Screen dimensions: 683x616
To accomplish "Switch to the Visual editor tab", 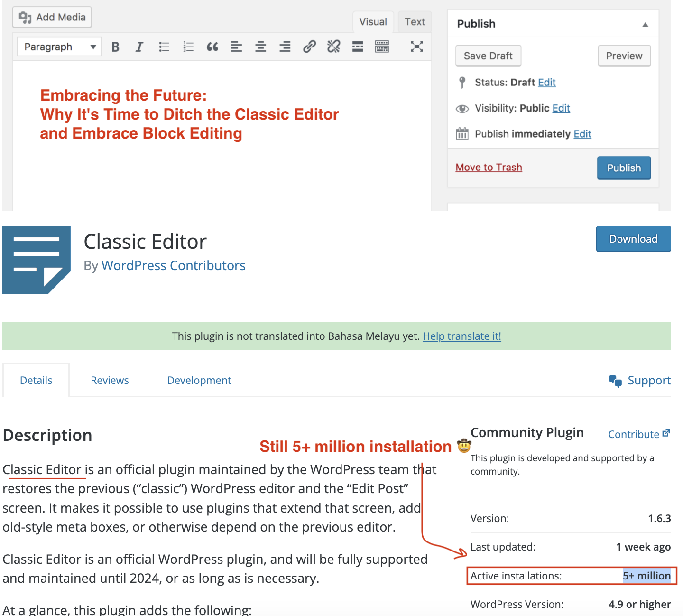I will tap(373, 22).
